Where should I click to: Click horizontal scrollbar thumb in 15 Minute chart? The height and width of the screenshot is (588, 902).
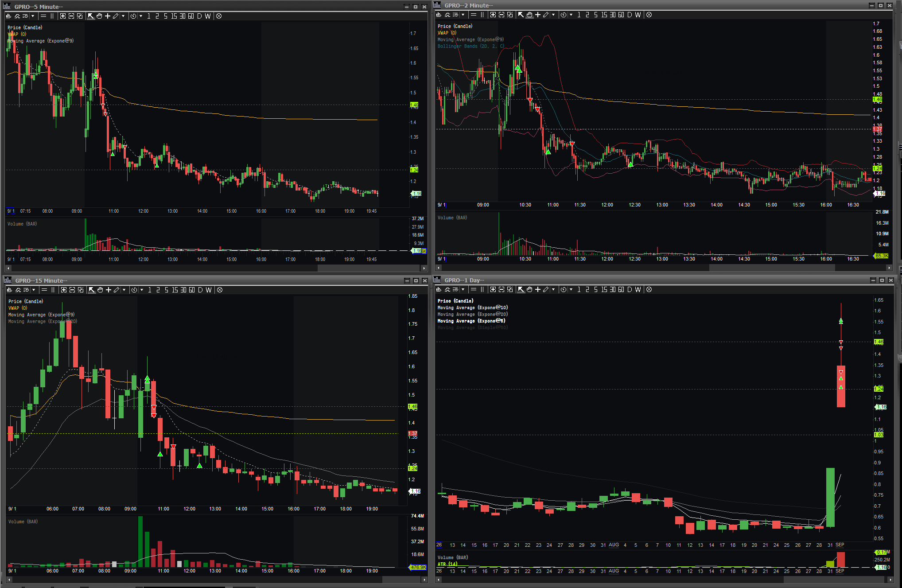point(401,580)
